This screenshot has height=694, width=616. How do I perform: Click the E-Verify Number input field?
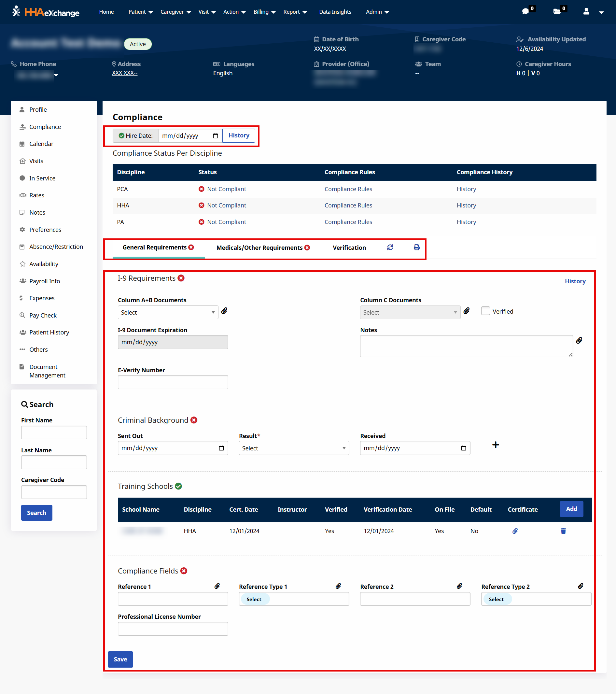173,382
